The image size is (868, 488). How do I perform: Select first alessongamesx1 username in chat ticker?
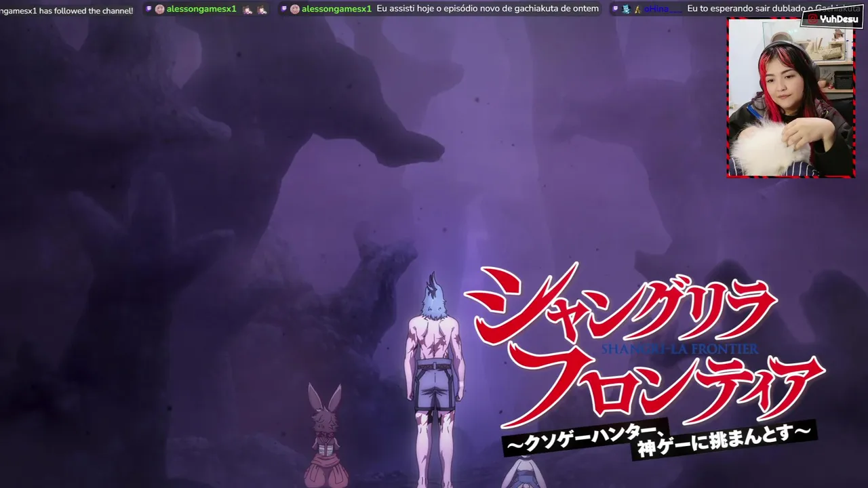point(201,9)
